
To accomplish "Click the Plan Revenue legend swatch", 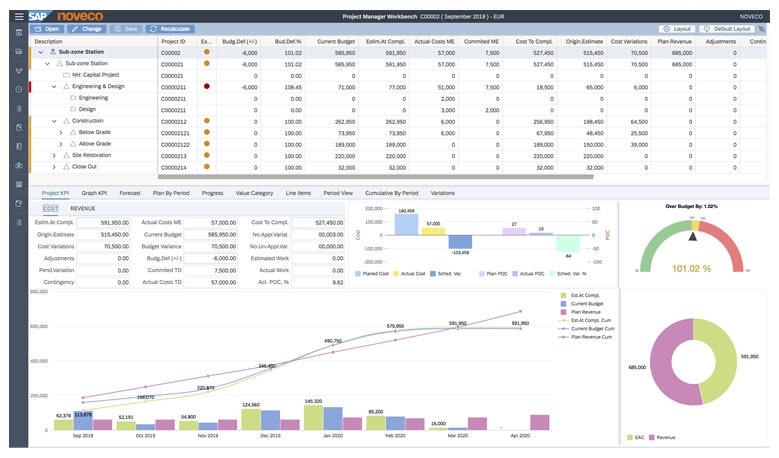I will (x=563, y=312).
